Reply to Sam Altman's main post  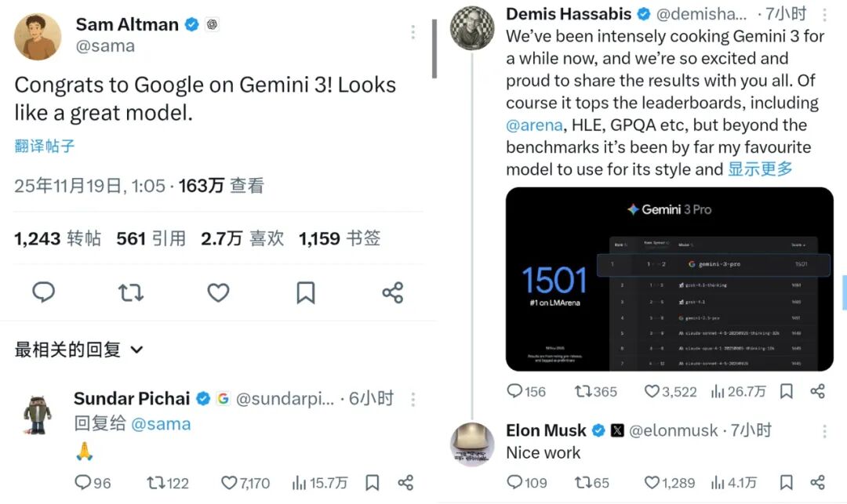44,292
